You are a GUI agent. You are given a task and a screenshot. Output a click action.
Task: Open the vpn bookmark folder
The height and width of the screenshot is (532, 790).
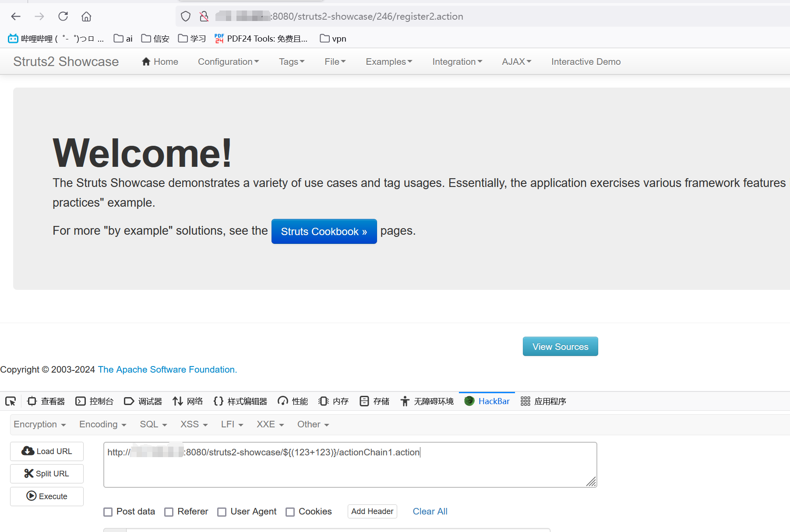333,39
